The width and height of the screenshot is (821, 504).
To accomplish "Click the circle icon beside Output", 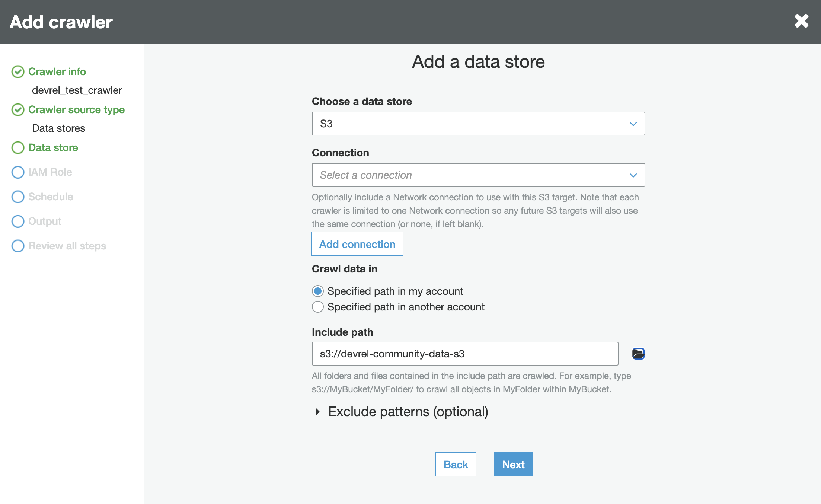I will 17,221.
